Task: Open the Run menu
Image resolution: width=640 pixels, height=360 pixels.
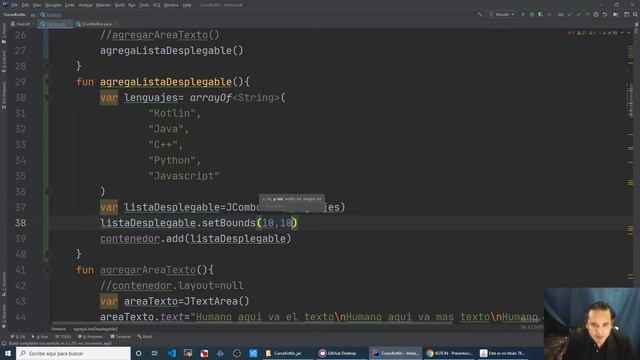Action: click(x=131, y=5)
